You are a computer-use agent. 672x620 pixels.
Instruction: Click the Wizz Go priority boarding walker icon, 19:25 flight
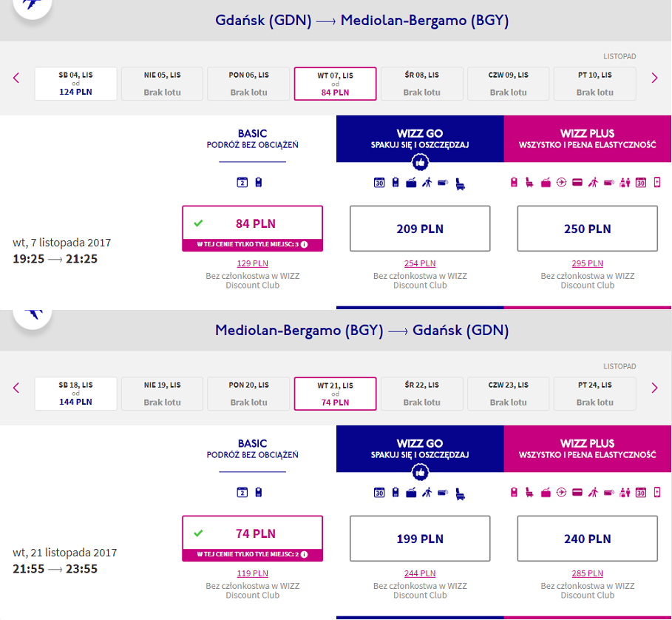click(x=427, y=183)
